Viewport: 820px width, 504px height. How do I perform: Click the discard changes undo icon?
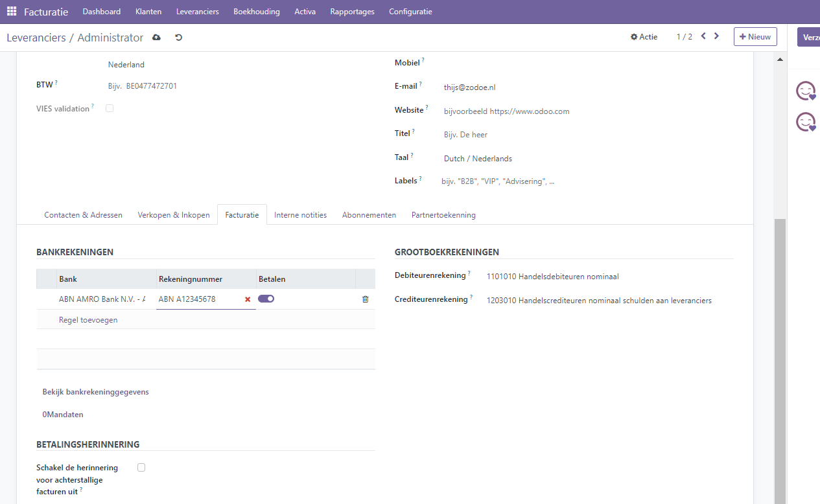(x=179, y=38)
